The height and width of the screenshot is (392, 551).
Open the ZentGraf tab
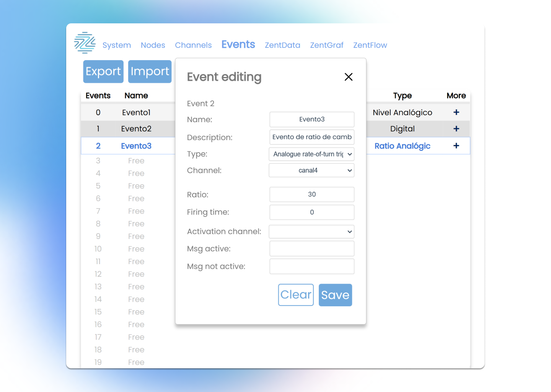coord(327,45)
